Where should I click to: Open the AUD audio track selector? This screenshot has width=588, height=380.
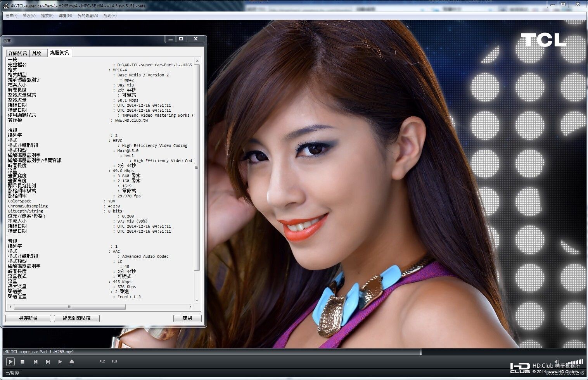point(102,362)
